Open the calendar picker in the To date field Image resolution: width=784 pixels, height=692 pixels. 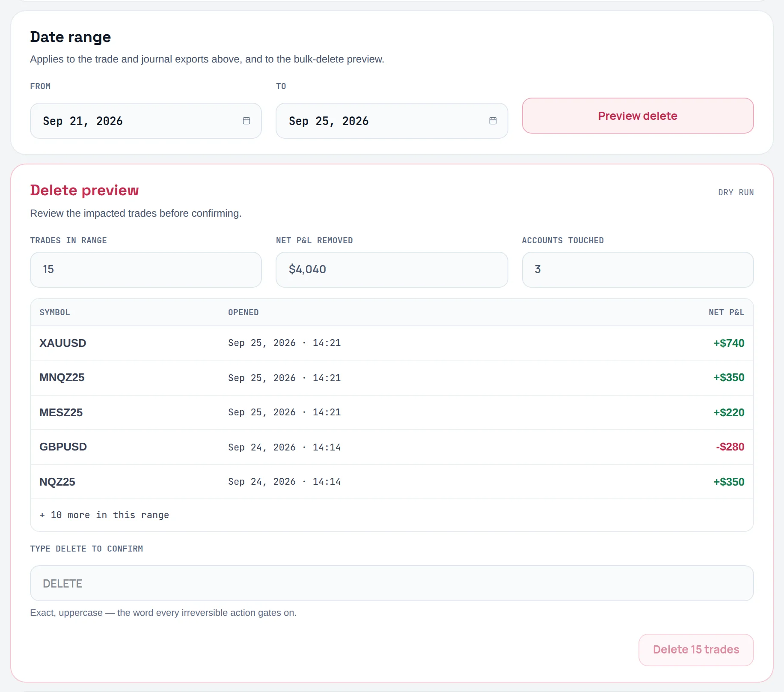pos(493,121)
